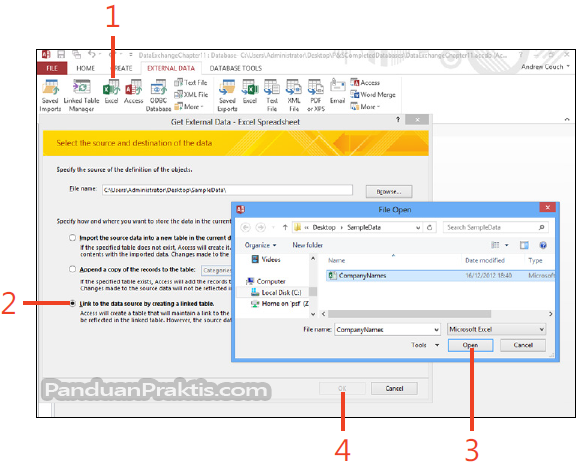This screenshot has height=465, width=582.
Task: Select Link to the data source option
Action: (72, 304)
